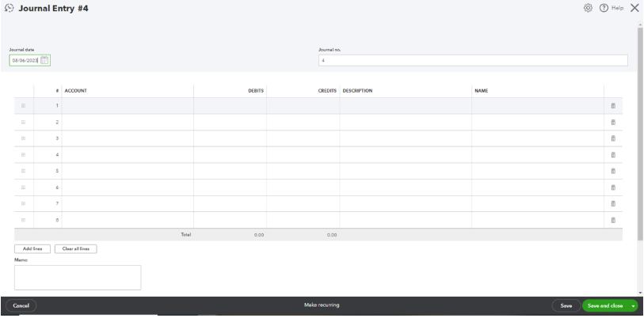Delete line 3 with trash icon

[613, 138]
